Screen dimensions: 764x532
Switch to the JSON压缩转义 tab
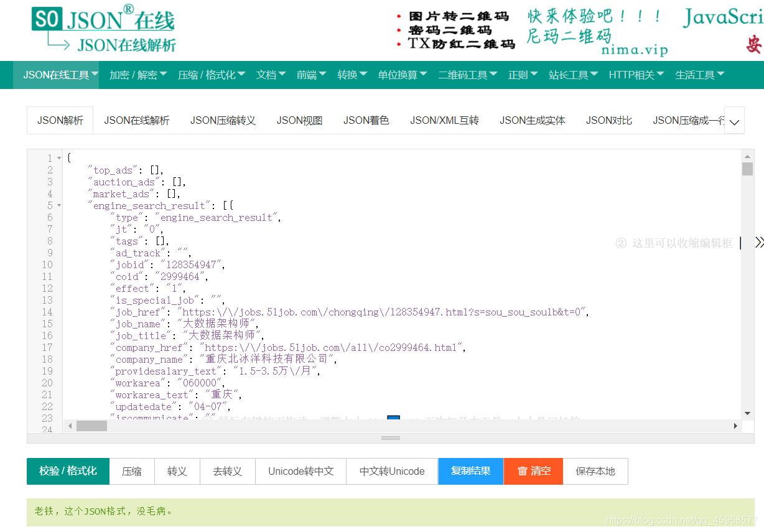pos(223,120)
